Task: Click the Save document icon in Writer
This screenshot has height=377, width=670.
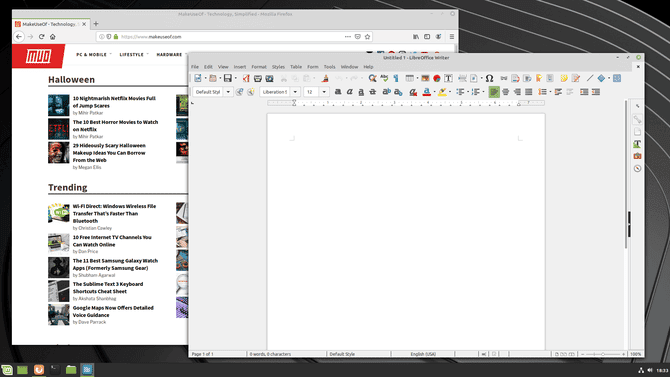Action: 228,78
